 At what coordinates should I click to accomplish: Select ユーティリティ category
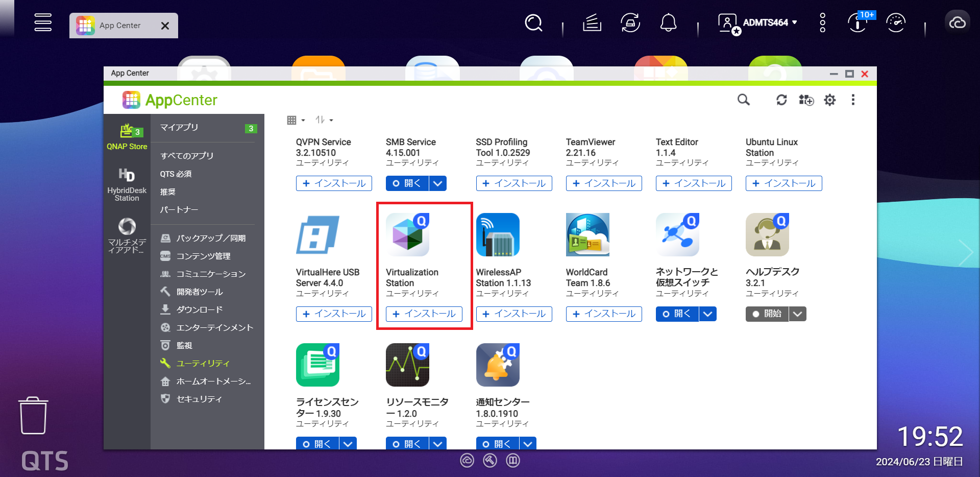pos(203,363)
